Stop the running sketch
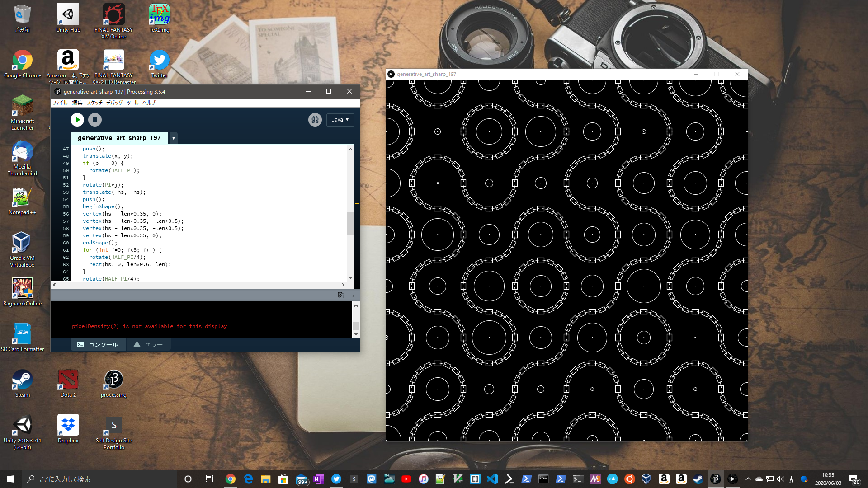The height and width of the screenshot is (488, 868). click(x=95, y=120)
